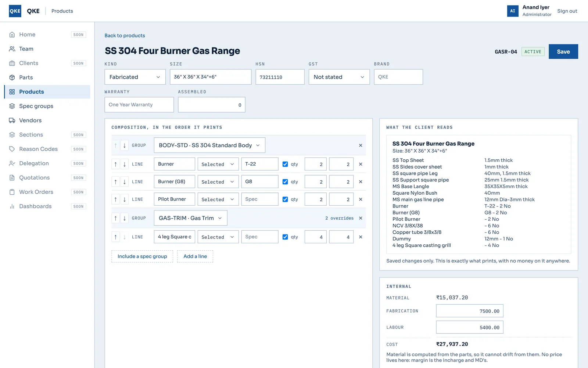Expand the BODY-STD spec group selector
The image size is (588, 368).
[x=209, y=145]
